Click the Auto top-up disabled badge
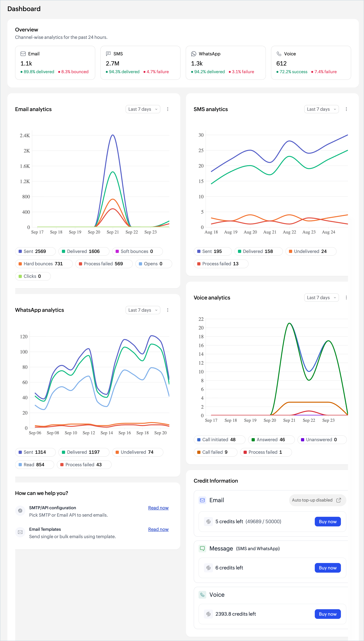The height and width of the screenshot is (641, 364). point(317,500)
